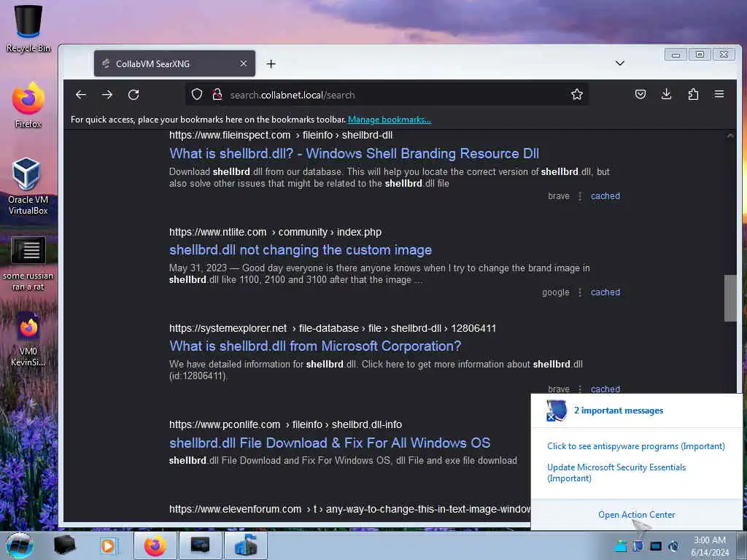This screenshot has height=560, width=747.
Task: Open a new tab with plus button
Action: coord(271,64)
